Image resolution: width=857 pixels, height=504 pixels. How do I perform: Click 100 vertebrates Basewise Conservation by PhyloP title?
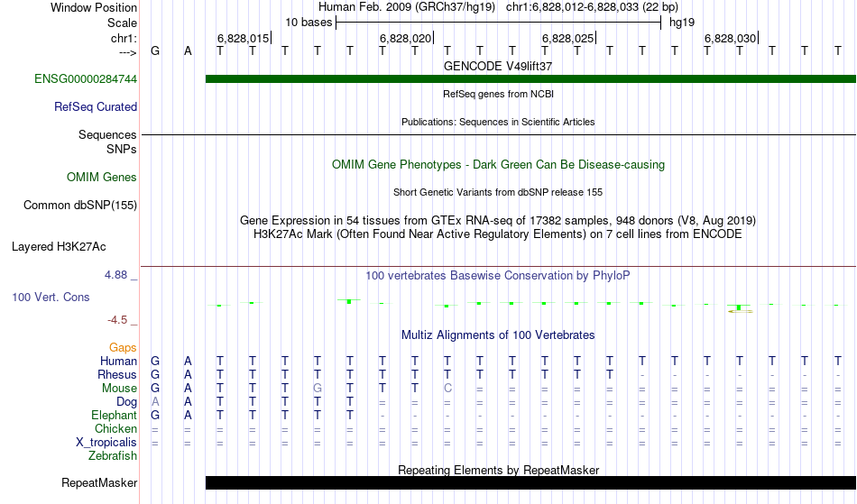498,276
